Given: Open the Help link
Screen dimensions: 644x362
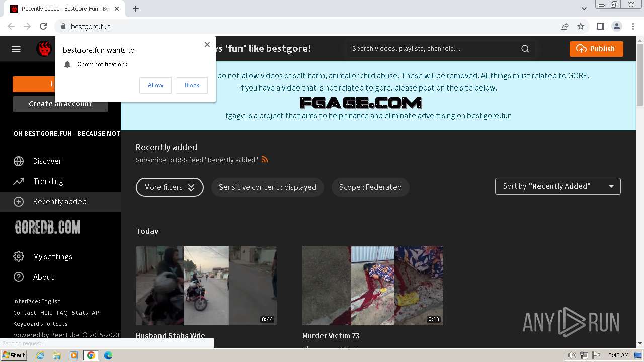Looking at the screenshot, I should click(x=46, y=313).
